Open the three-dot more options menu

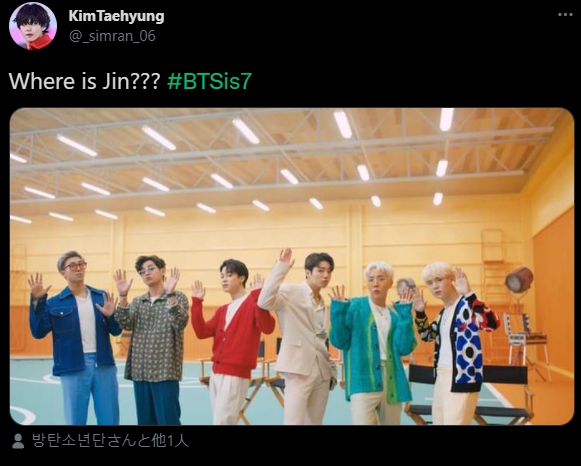click(565, 15)
